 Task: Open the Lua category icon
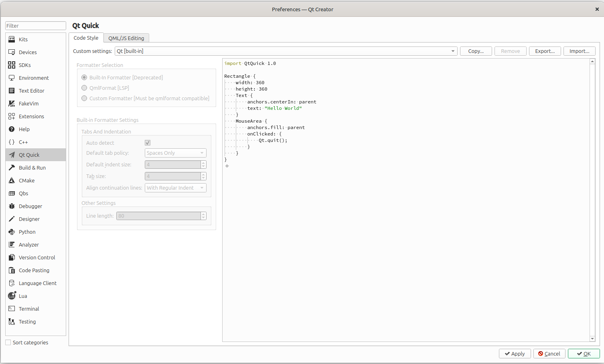coord(12,296)
